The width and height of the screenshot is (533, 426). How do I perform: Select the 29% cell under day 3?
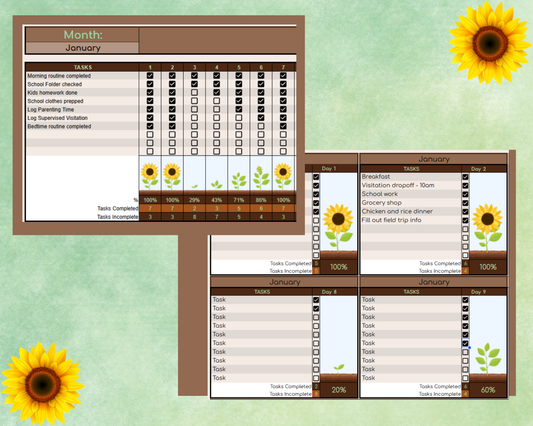click(194, 200)
